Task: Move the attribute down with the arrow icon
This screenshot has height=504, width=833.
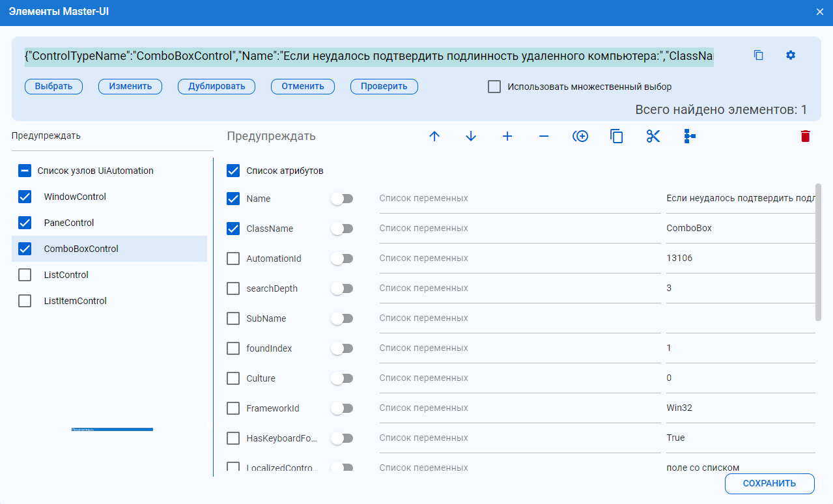Action: (x=471, y=136)
